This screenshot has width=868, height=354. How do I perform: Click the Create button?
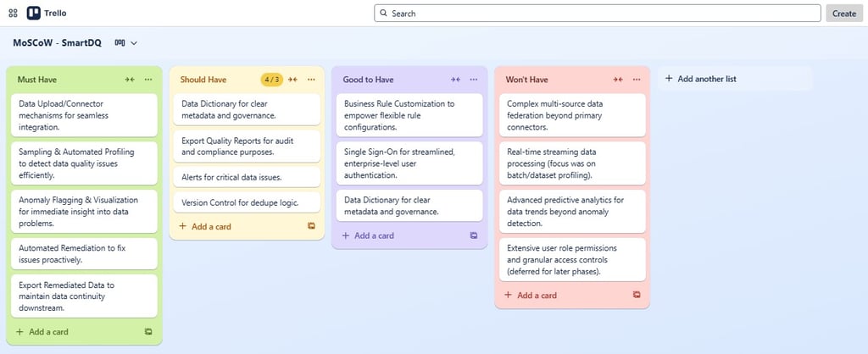(x=844, y=14)
